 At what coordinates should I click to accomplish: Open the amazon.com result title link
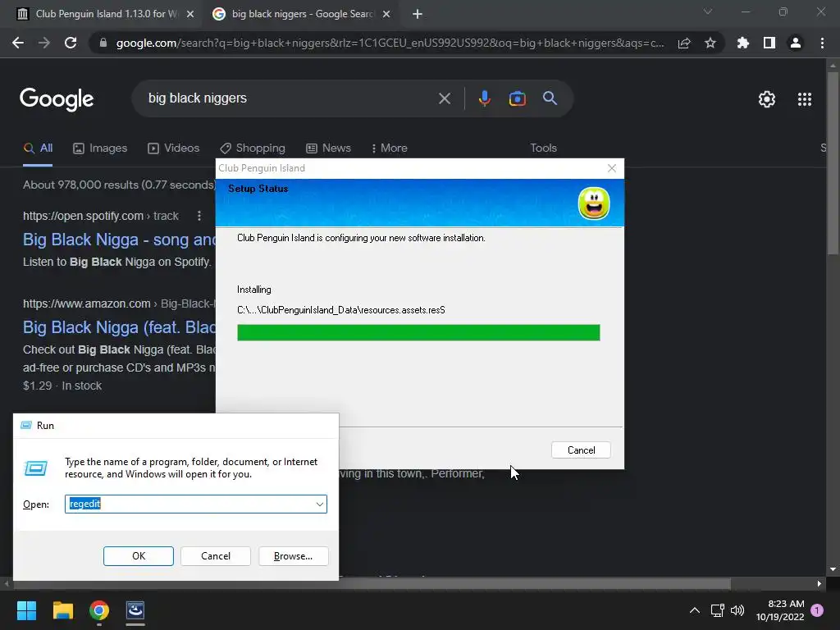point(119,327)
